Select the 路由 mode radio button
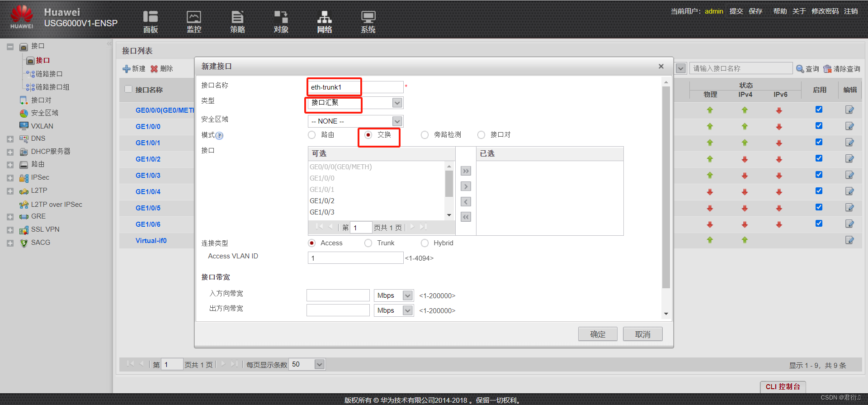This screenshot has height=405, width=868. [311, 135]
